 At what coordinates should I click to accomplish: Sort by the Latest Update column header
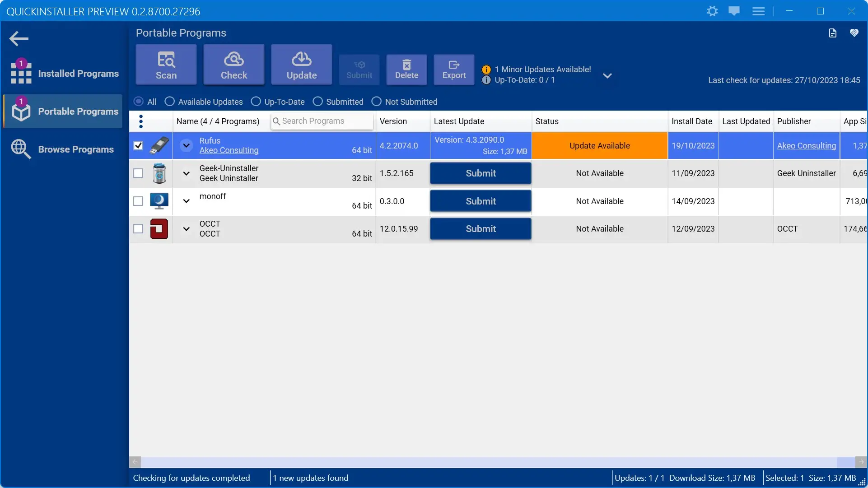click(481, 121)
